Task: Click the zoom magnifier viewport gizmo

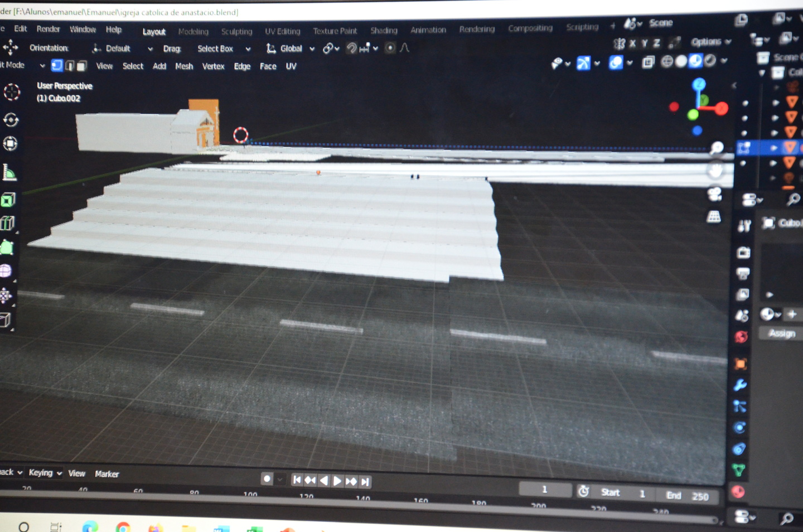Action: click(717, 147)
